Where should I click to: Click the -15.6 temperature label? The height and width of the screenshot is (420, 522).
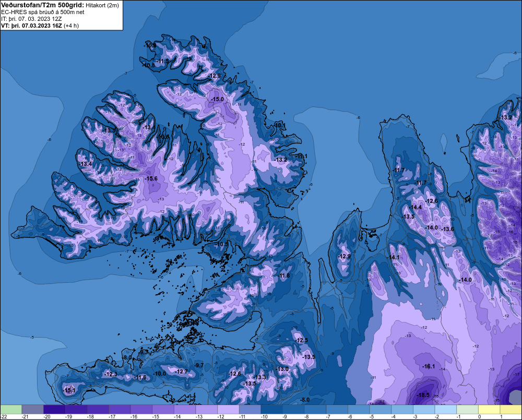151,178
